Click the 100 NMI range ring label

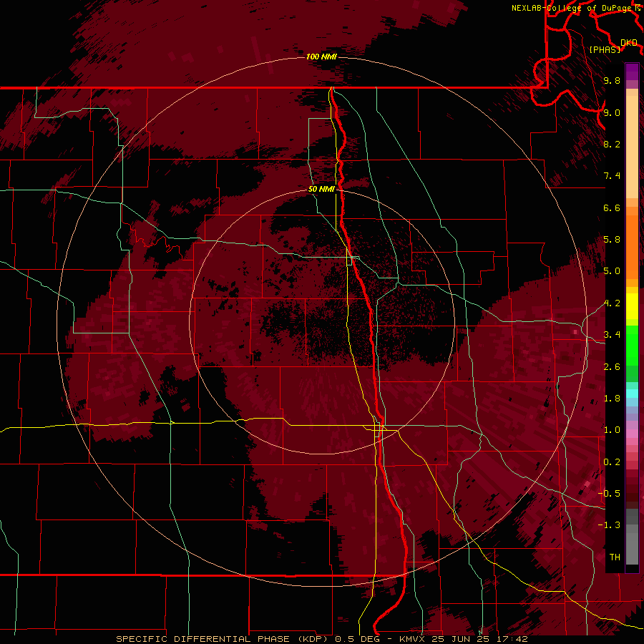(x=321, y=57)
